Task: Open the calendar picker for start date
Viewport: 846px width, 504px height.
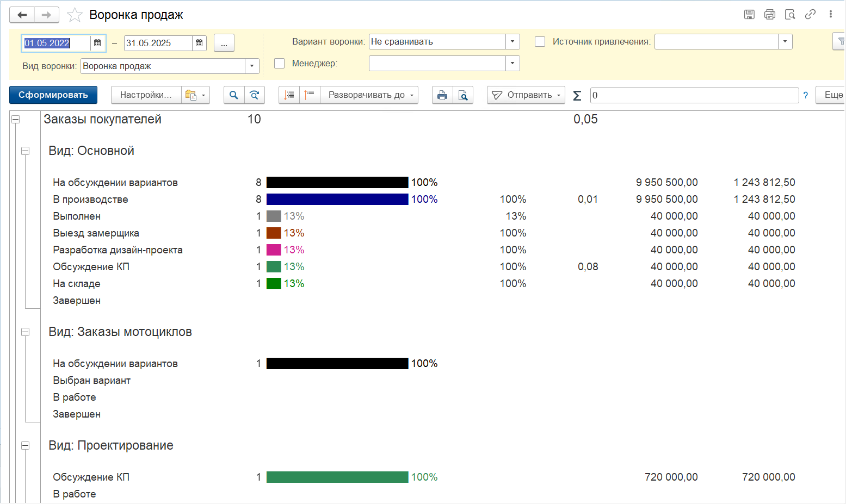Action: click(x=97, y=43)
